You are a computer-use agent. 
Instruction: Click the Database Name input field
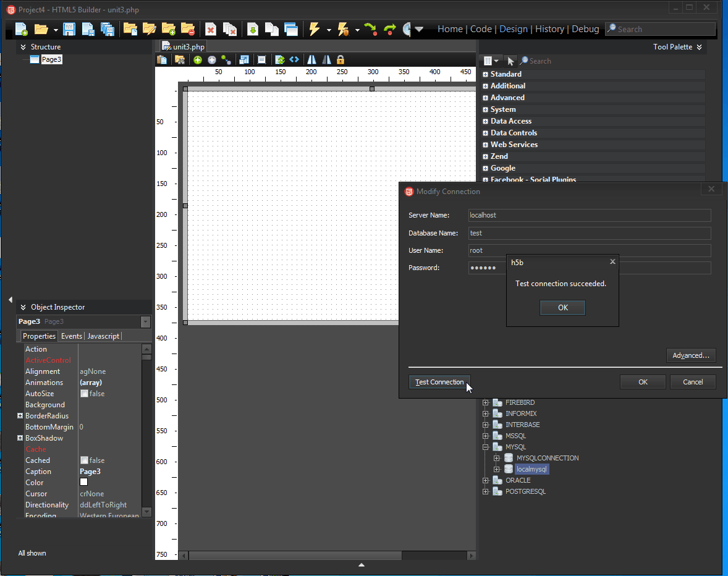(590, 233)
